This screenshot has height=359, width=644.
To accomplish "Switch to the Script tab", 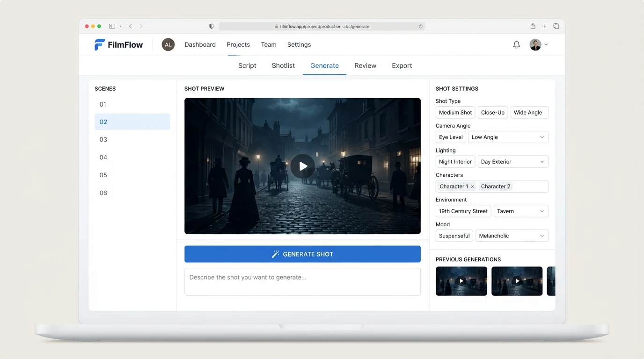I will pos(247,66).
